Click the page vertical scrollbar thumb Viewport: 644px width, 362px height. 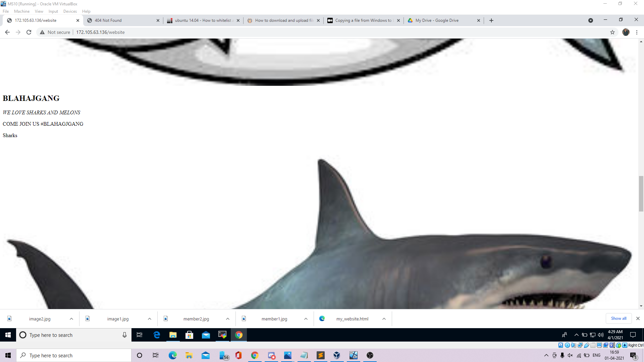[641, 194]
